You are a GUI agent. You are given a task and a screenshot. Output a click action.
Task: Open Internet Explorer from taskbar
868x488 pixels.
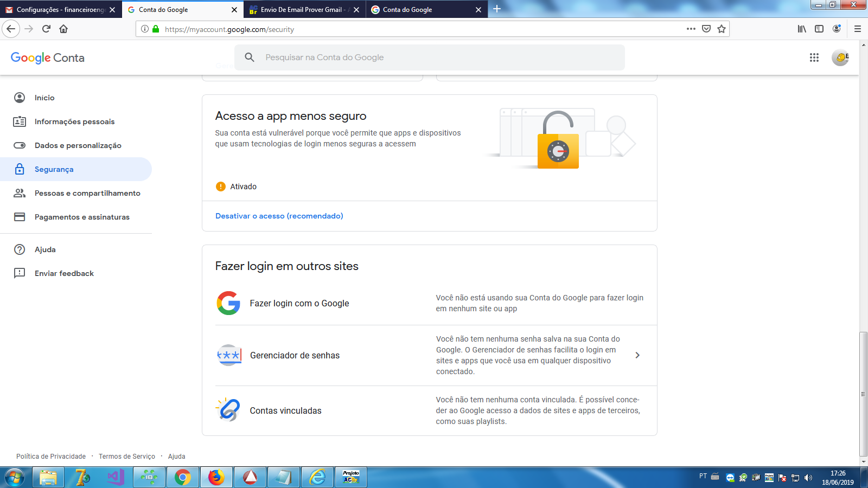317,478
